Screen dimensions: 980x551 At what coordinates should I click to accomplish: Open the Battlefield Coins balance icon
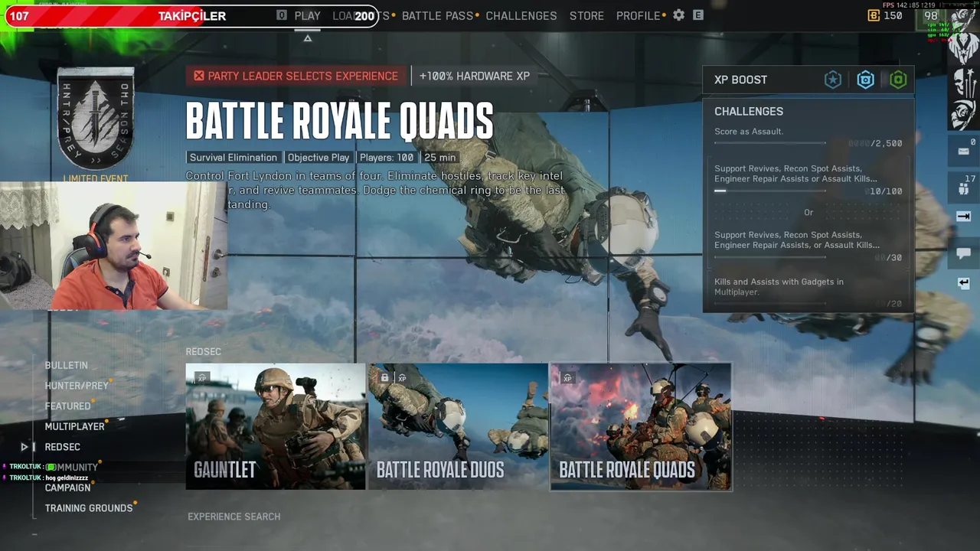coord(874,15)
